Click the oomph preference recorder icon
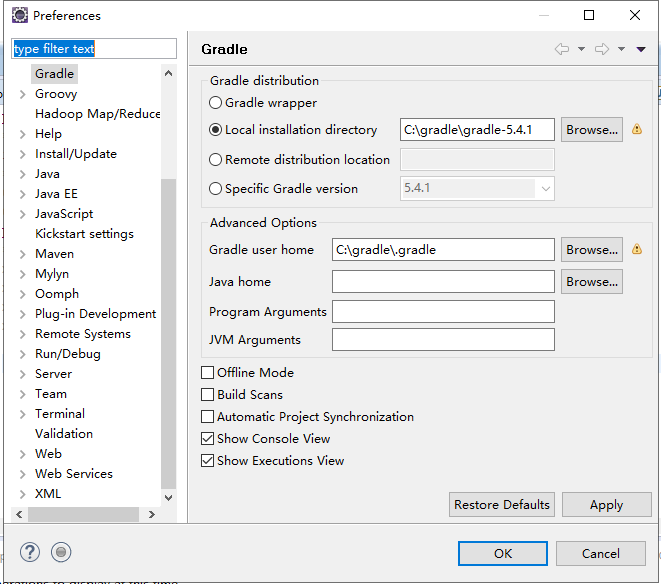This screenshot has width=661, height=584. pos(61,552)
